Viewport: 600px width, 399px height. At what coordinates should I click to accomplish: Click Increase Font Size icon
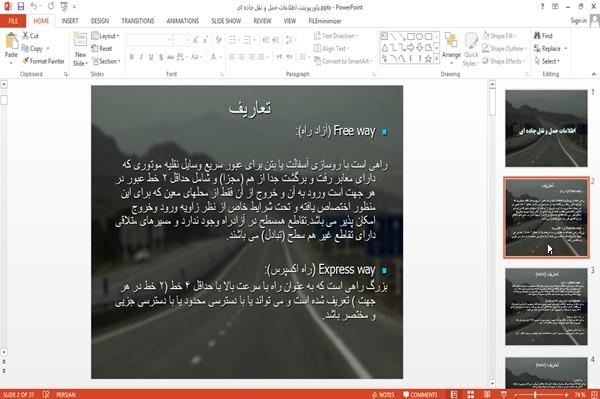196,39
